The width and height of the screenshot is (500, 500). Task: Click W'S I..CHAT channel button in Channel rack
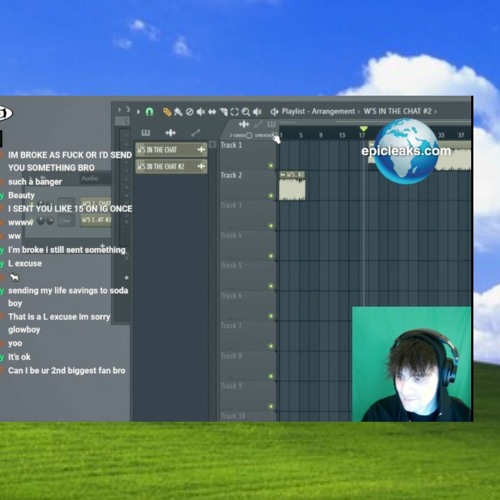click(96, 203)
